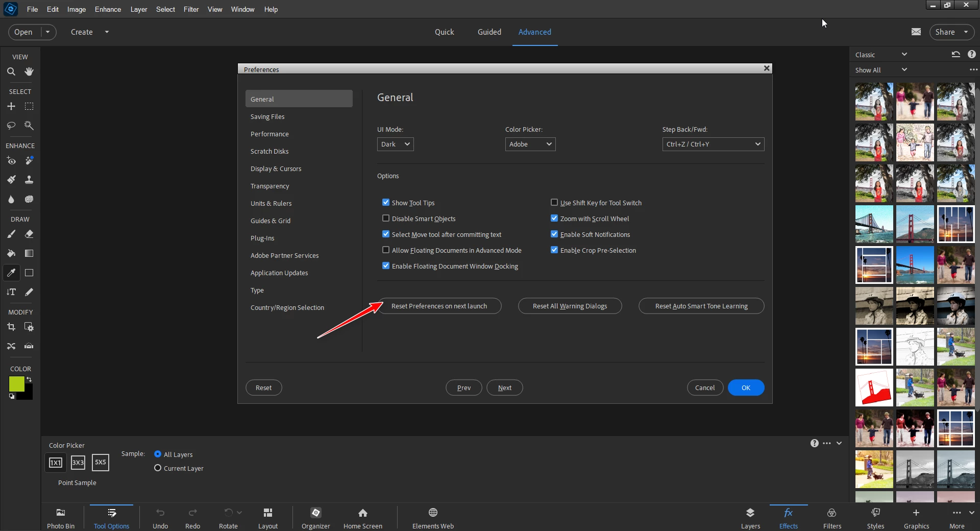This screenshot has width=980, height=531.
Task: Select the Quick Selection tool
Action: (29, 125)
